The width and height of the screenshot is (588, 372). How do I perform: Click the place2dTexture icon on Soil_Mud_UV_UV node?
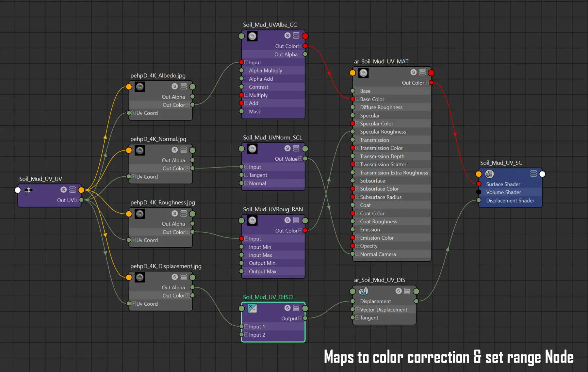(28, 190)
